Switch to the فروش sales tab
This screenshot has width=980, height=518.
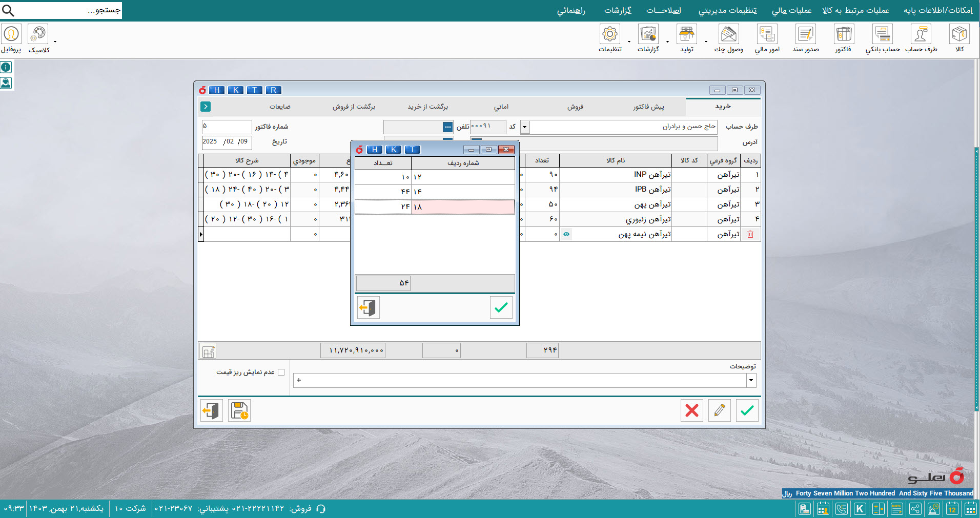(575, 107)
